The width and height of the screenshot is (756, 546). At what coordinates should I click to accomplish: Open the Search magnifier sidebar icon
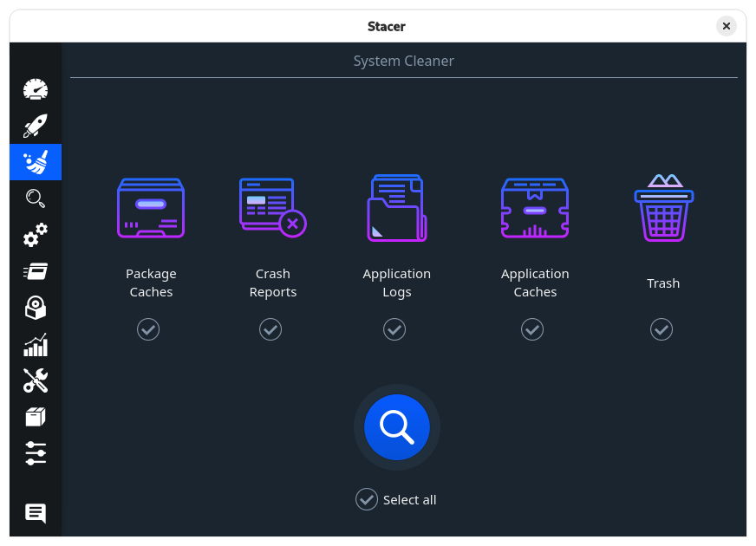coord(36,198)
